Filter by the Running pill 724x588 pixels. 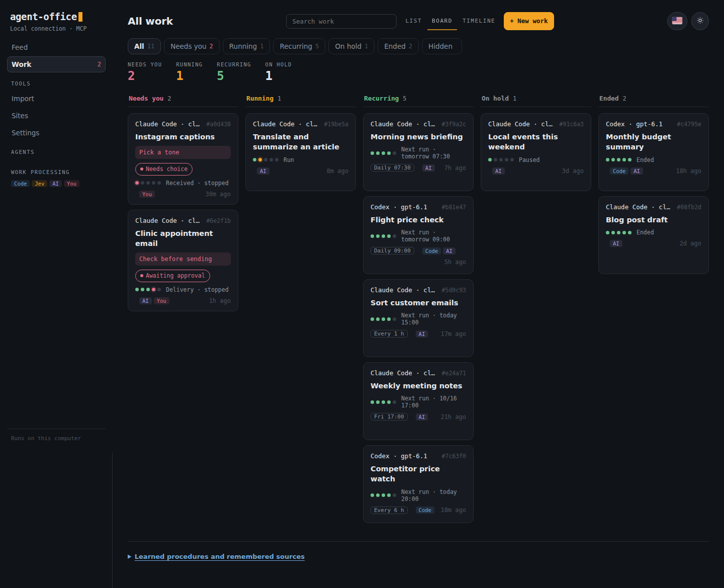coord(246,46)
